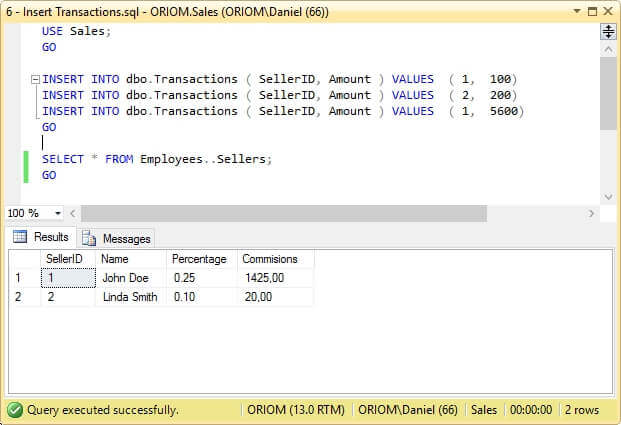
Task: Click the SELECT * FROM Employees..Sellers line
Action: pyautogui.click(x=157, y=159)
